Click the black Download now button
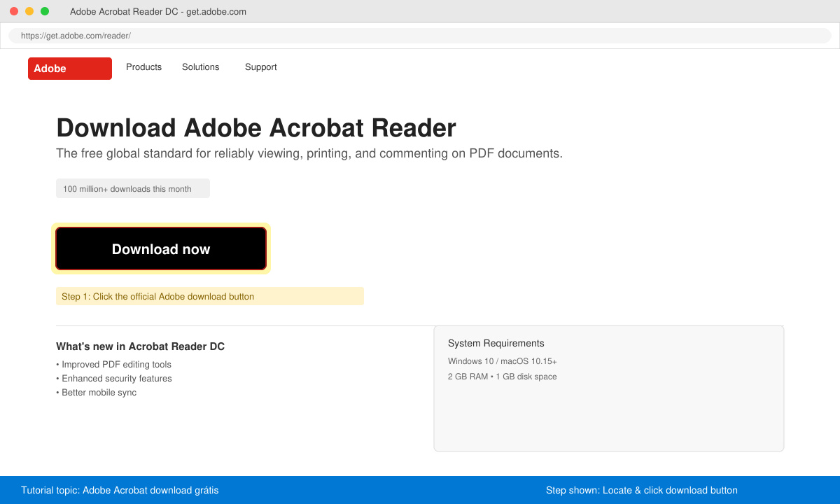 [161, 248]
